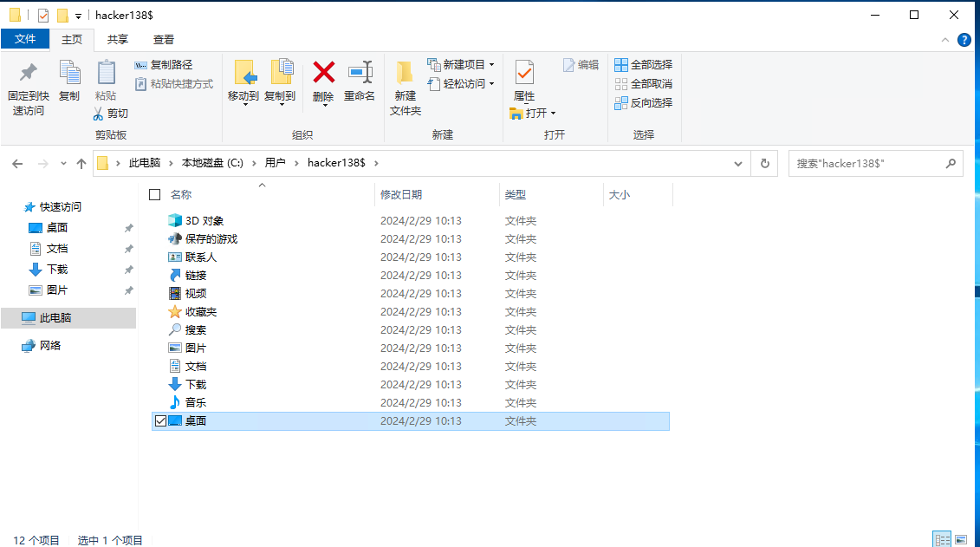Open the 查看 (View) ribbon tab
The image size is (980, 547).
pos(164,39)
